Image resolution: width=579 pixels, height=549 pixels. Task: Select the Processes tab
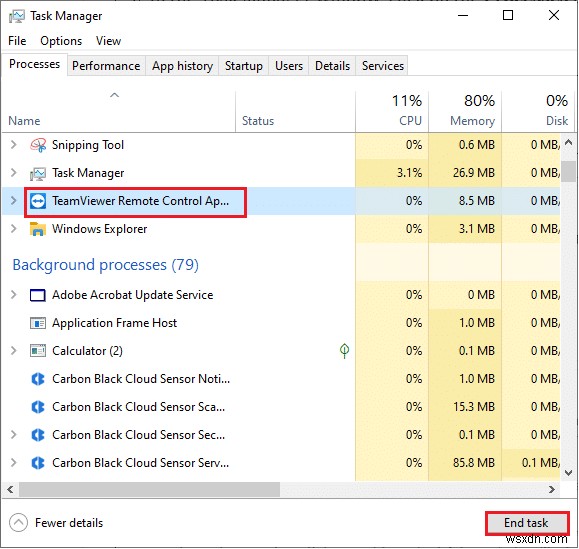(34, 64)
